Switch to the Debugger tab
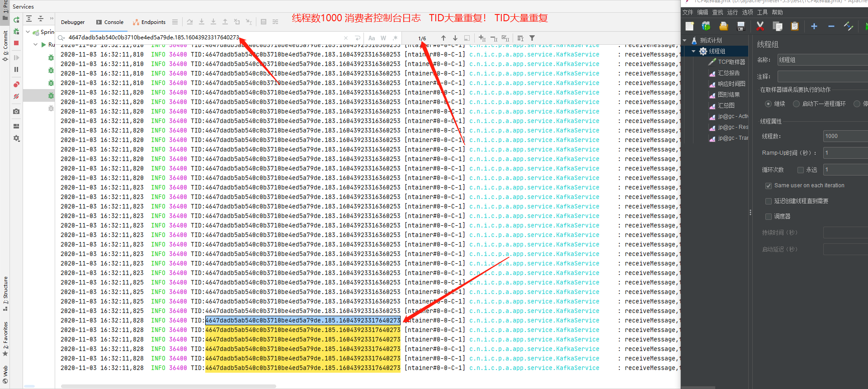The image size is (868, 389). coord(73,22)
